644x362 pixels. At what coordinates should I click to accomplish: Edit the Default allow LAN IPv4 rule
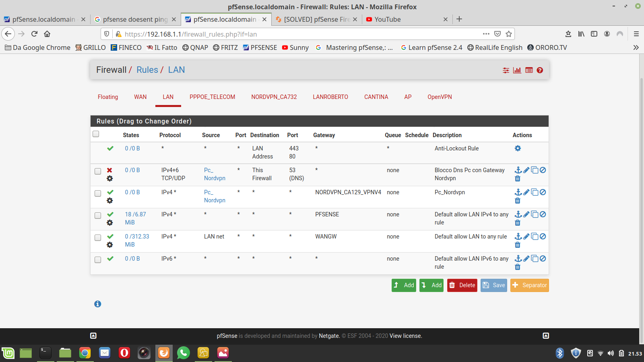pos(526,214)
